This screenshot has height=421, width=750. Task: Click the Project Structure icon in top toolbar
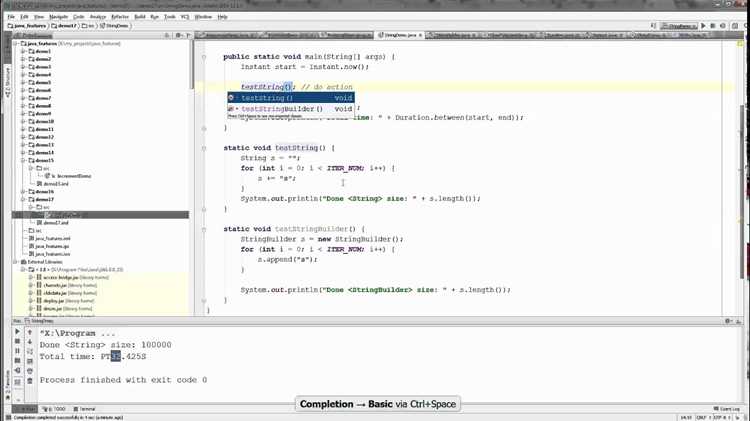pos(735,26)
